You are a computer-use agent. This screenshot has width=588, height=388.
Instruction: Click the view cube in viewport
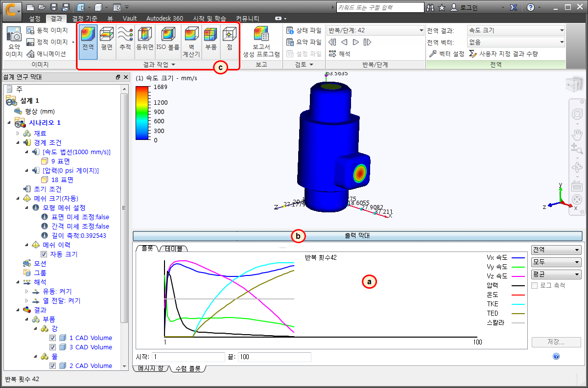[x=574, y=85]
